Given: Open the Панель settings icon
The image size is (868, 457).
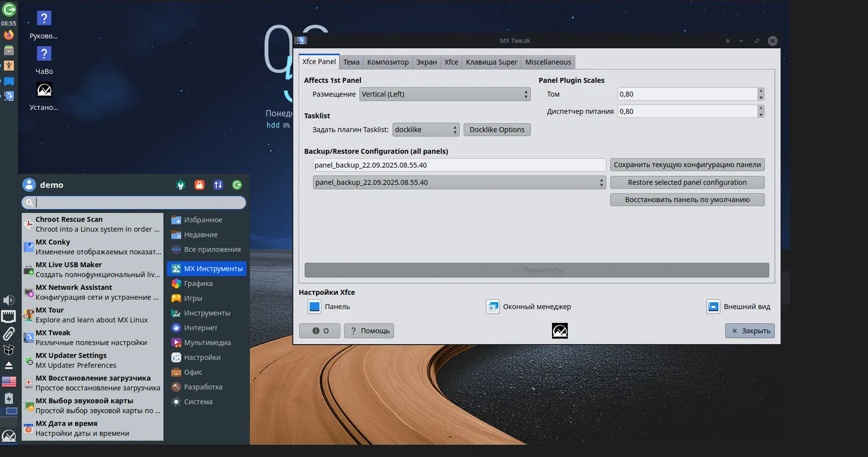Looking at the screenshot, I should tap(314, 307).
